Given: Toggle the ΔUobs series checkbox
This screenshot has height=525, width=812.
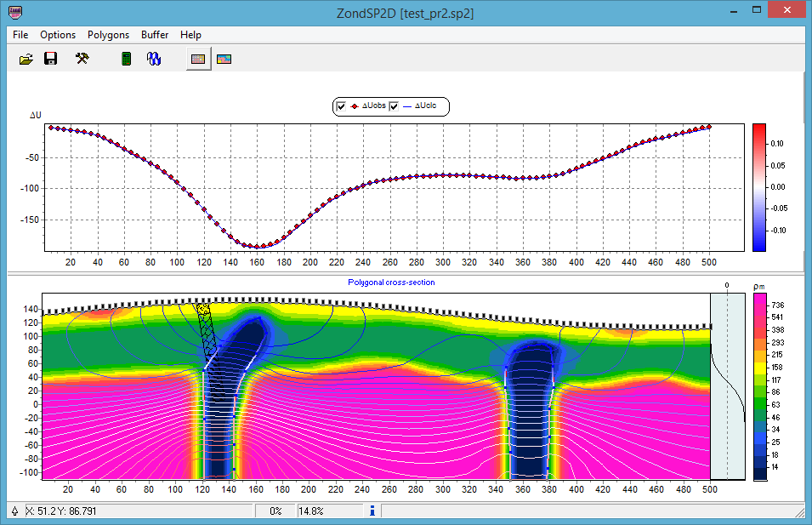Looking at the screenshot, I should (x=341, y=106).
